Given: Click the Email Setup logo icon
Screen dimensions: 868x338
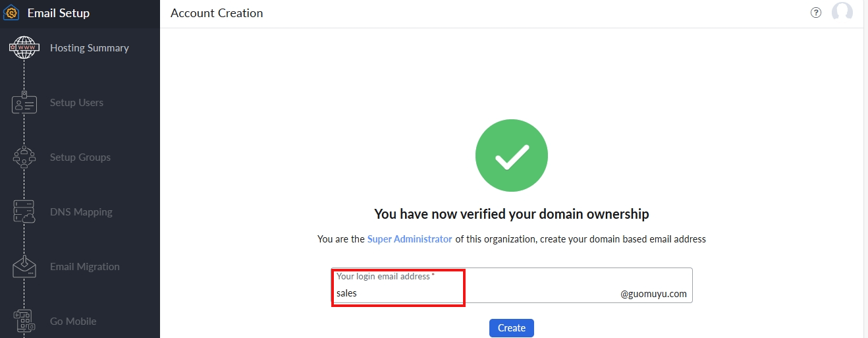Looking at the screenshot, I should pyautogui.click(x=12, y=13).
